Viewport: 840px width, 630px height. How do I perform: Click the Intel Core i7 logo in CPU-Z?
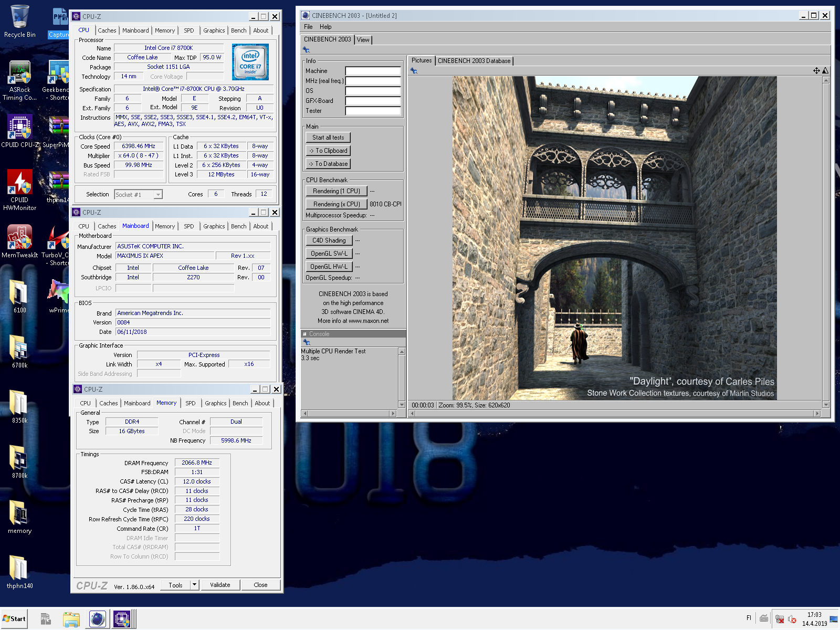pyautogui.click(x=250, y=62)
